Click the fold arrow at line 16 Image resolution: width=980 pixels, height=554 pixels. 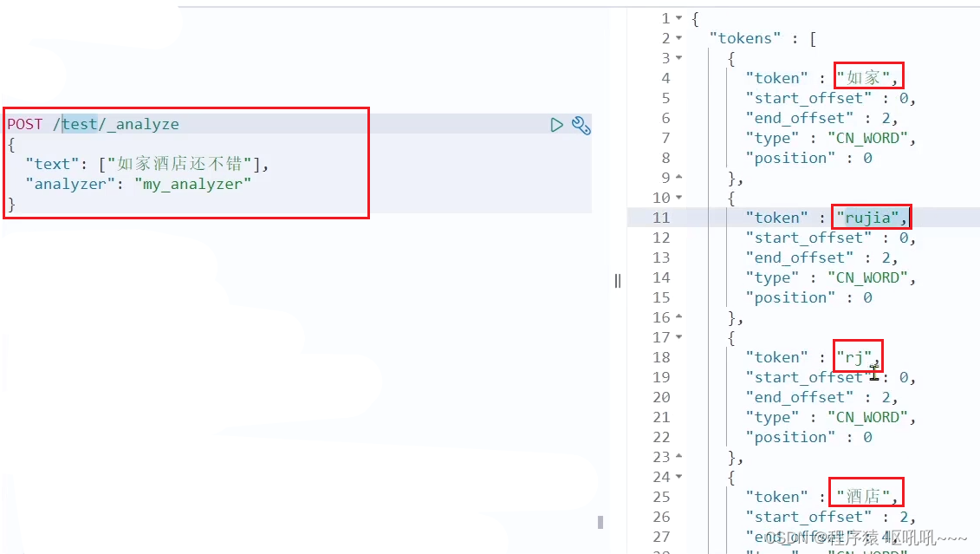coord(679,317)
